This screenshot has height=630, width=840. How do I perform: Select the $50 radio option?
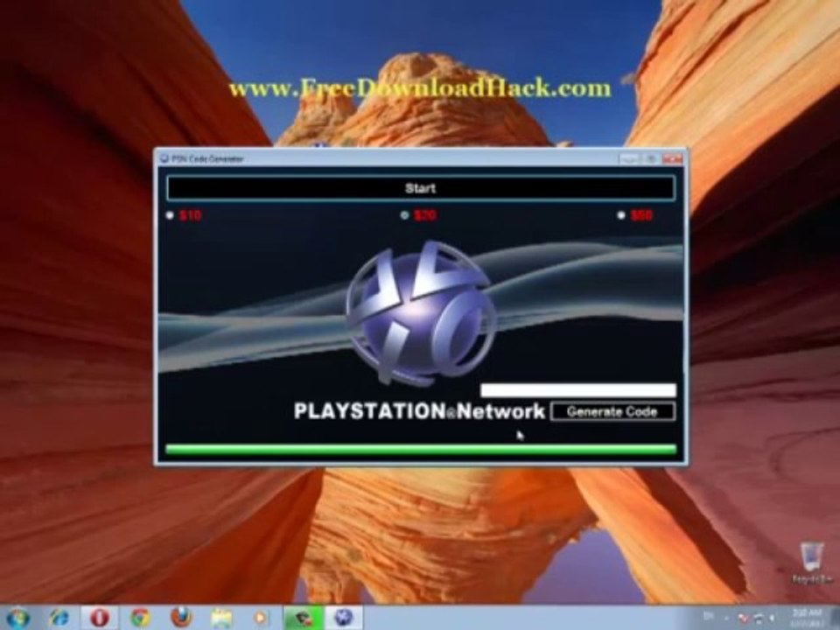(621, 215)
